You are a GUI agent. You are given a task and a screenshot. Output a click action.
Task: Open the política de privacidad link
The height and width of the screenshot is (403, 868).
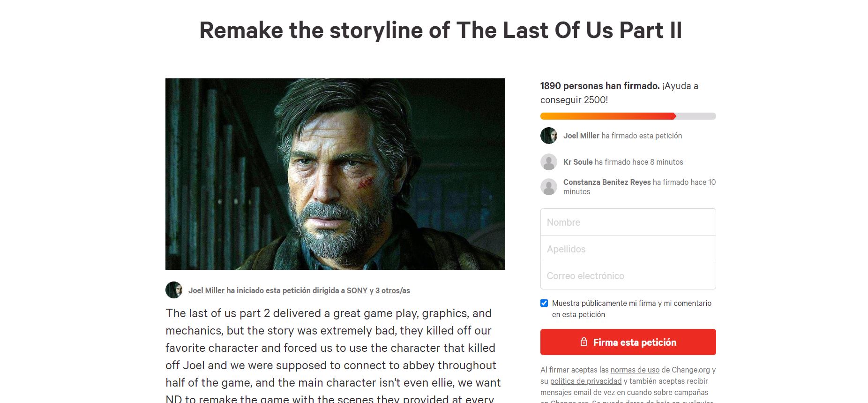pos(585,381)
